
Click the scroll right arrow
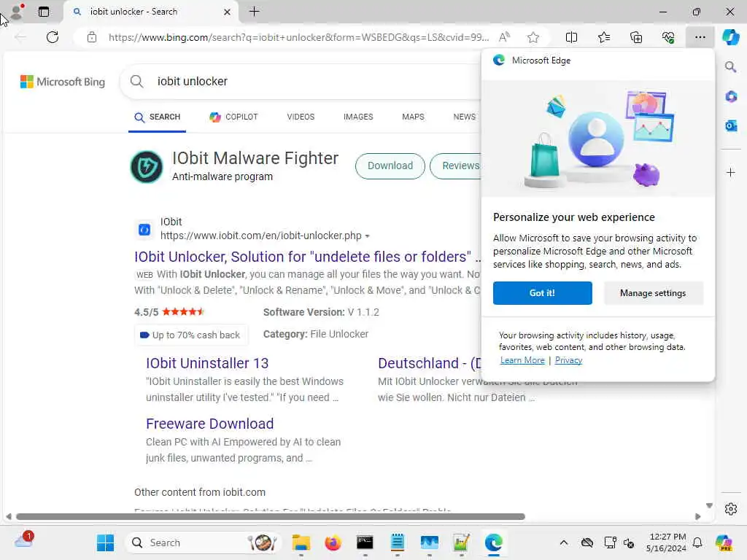[698, 517]
